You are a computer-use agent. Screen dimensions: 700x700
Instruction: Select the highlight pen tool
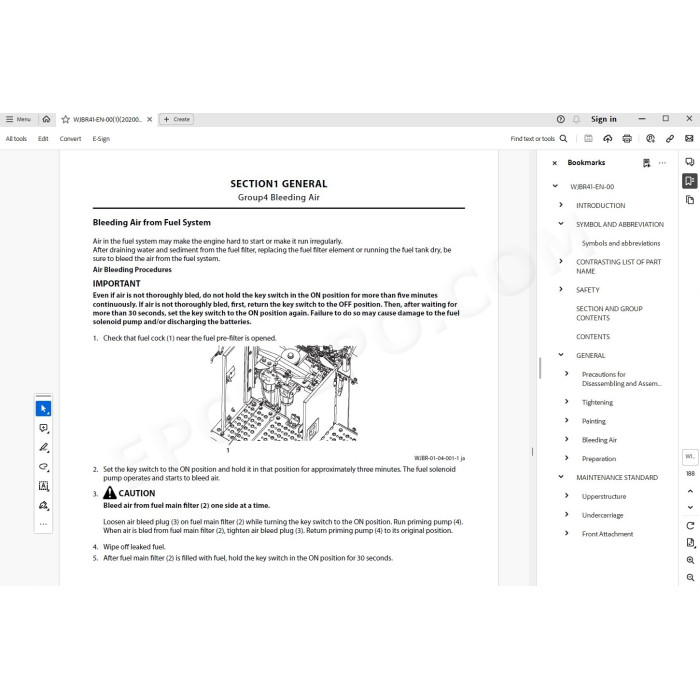point(43,447)
